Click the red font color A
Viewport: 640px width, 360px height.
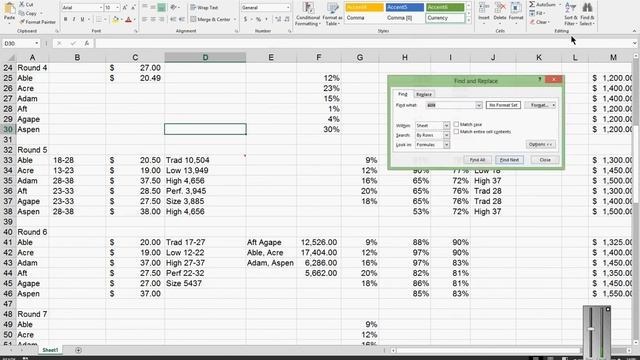(x=129, y=19)
